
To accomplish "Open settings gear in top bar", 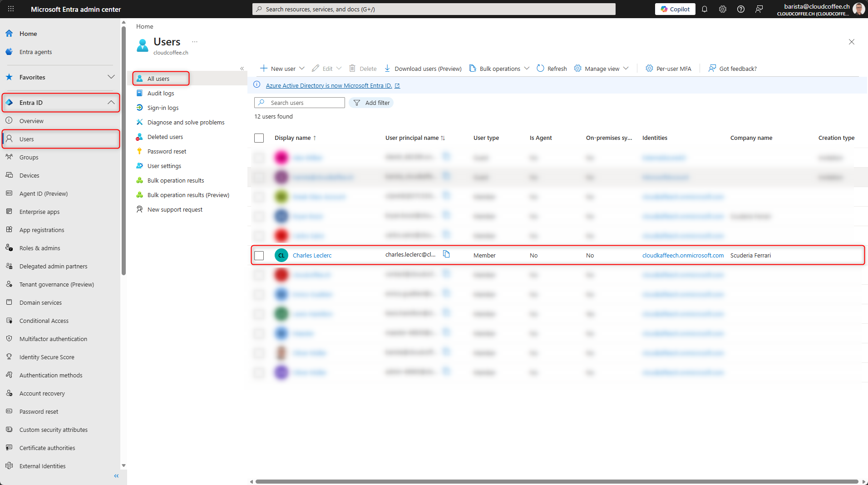I will coord(722,9).
